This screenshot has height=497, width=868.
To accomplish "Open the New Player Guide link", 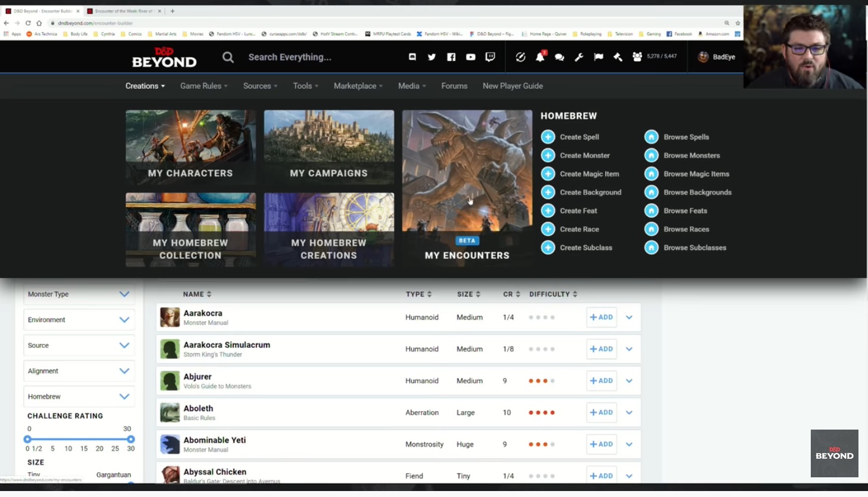I will coord(513,86).
